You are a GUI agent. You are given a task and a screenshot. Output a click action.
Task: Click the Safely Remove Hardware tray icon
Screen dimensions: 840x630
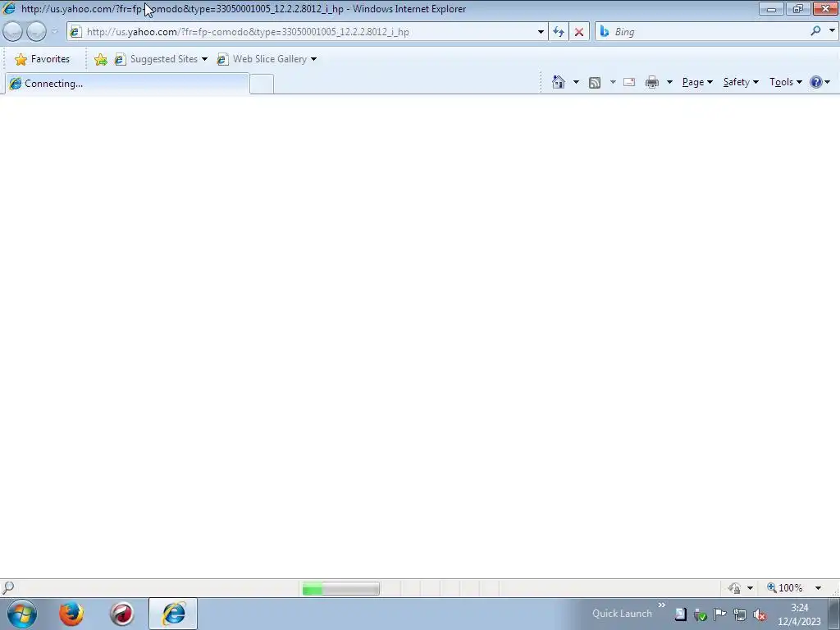(x=701, y=614)
